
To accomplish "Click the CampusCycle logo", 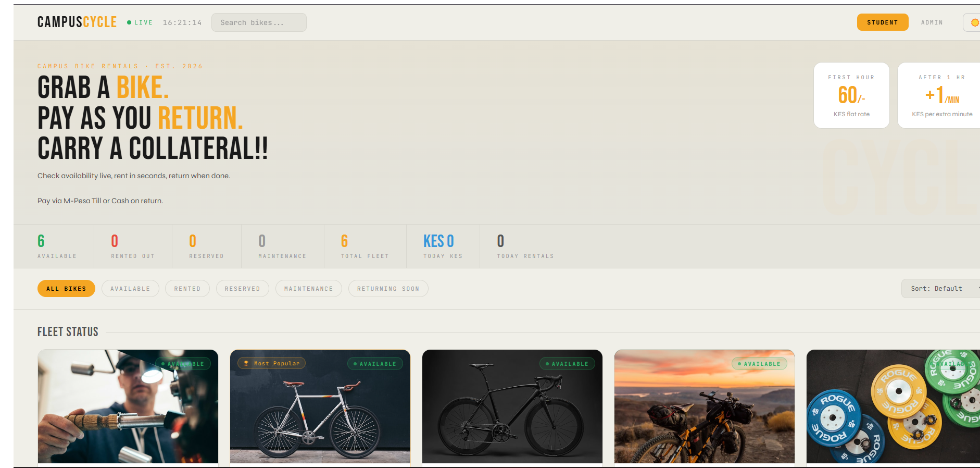I will tap(77, 22).
